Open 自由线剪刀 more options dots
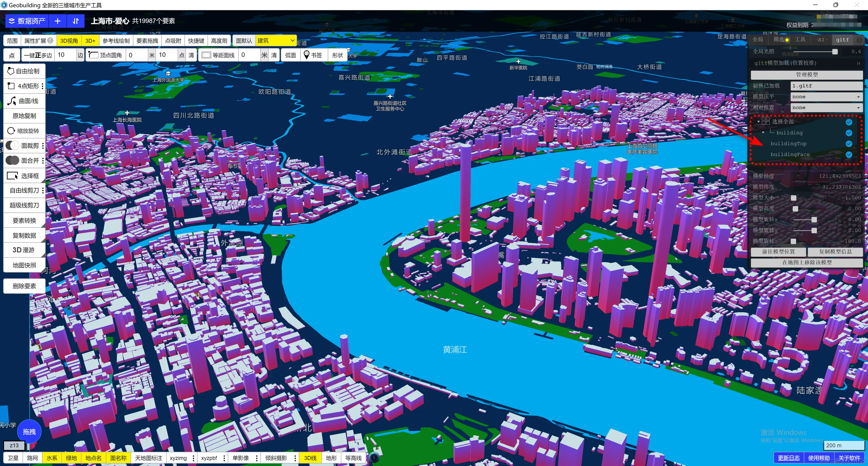 point(43,191)
